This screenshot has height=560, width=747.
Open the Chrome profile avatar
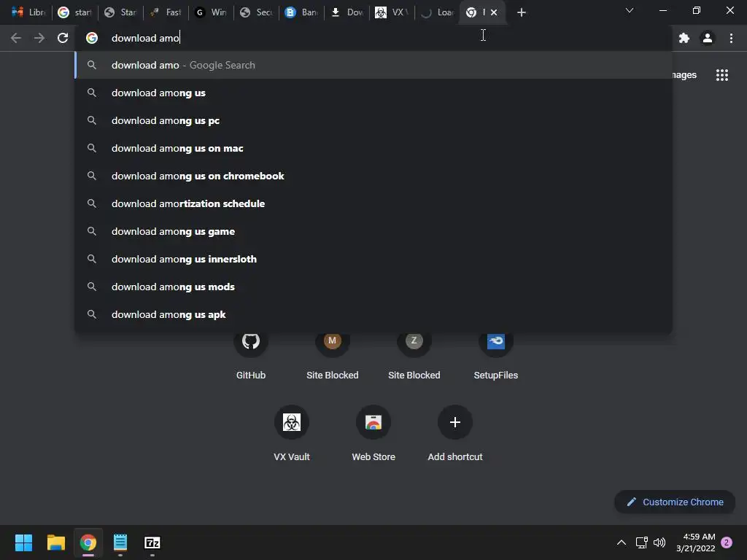[708, 38]
